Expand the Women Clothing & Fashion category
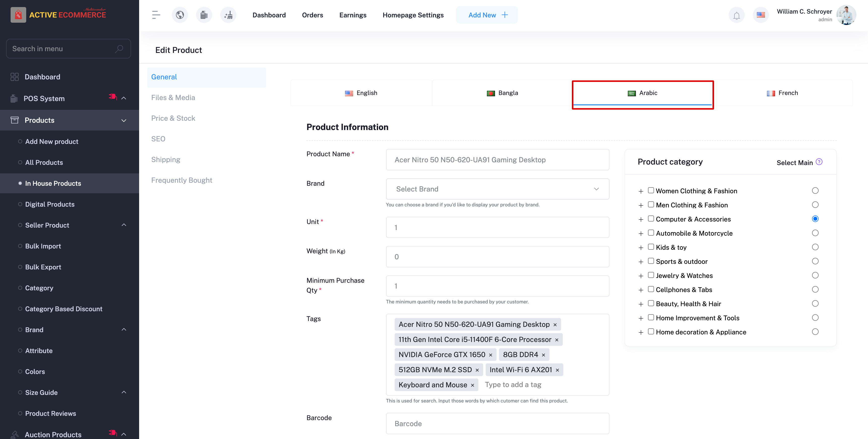The width and height of the screenshot is (868, 439). (641, 191)
